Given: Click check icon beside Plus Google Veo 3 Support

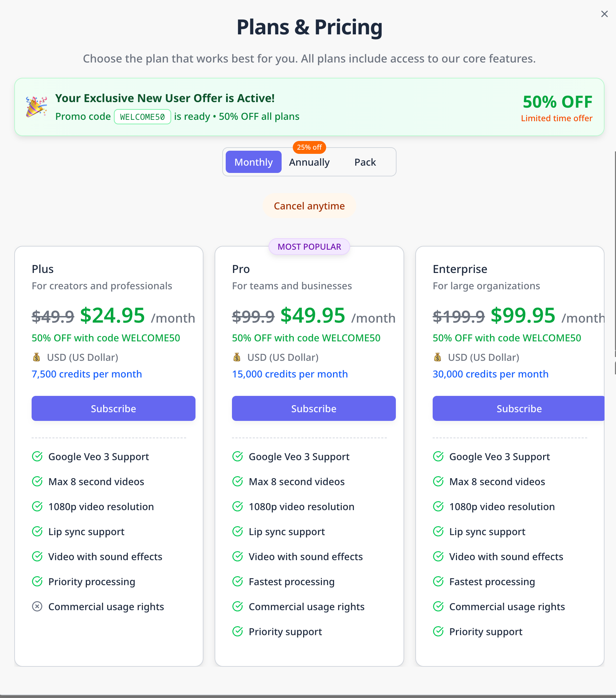Looking at the screenshot, I should tap(37, 456).
